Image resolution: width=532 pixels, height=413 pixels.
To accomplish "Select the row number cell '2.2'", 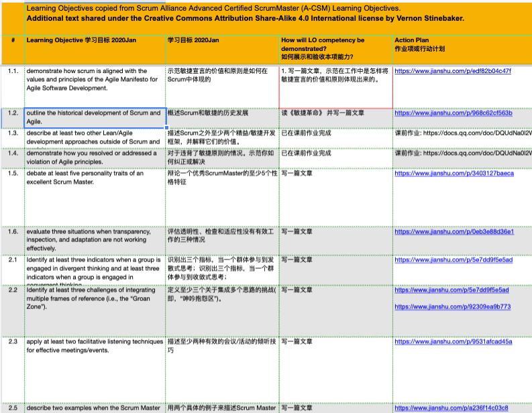I will coord(13,311).
